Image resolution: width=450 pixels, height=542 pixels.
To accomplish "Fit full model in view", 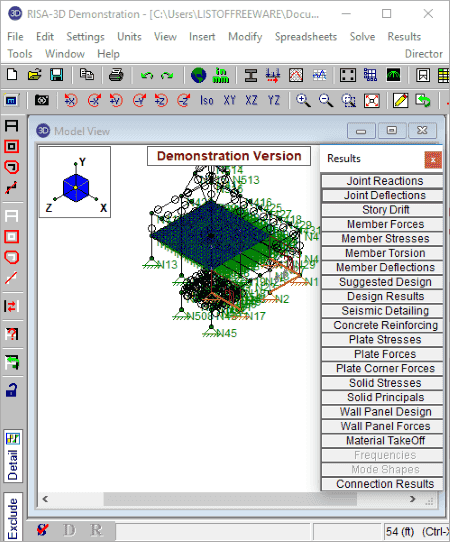I will point(372,101).
